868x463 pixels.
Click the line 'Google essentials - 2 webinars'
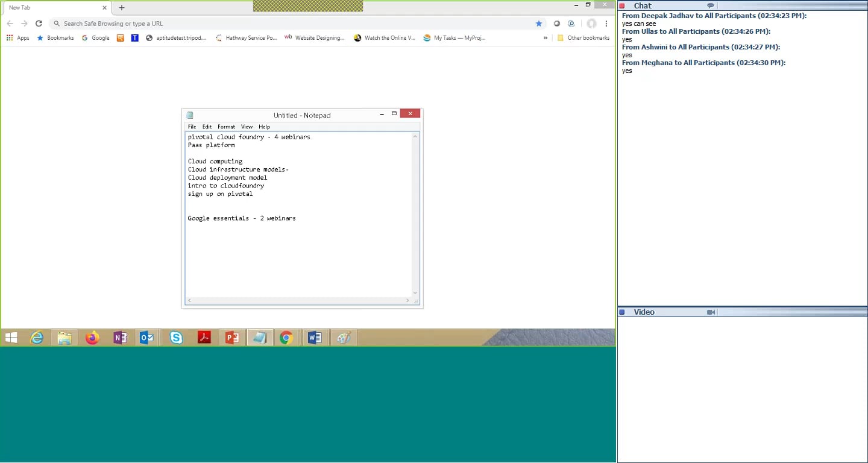coord(242,218)
